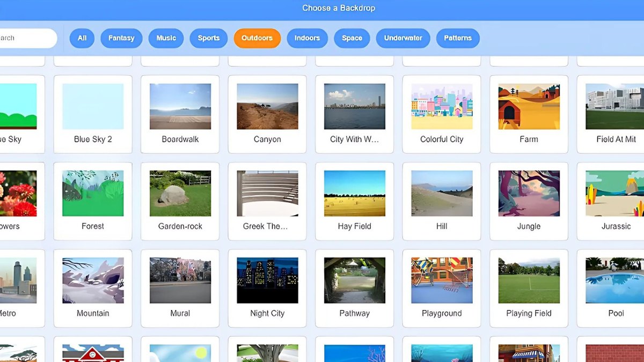Pick the Mountain backdrop

coord(93,289)
